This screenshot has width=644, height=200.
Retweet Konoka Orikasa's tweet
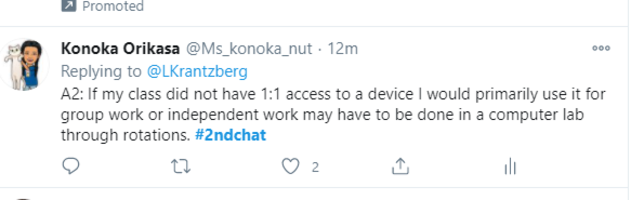(x=180, y=166)
